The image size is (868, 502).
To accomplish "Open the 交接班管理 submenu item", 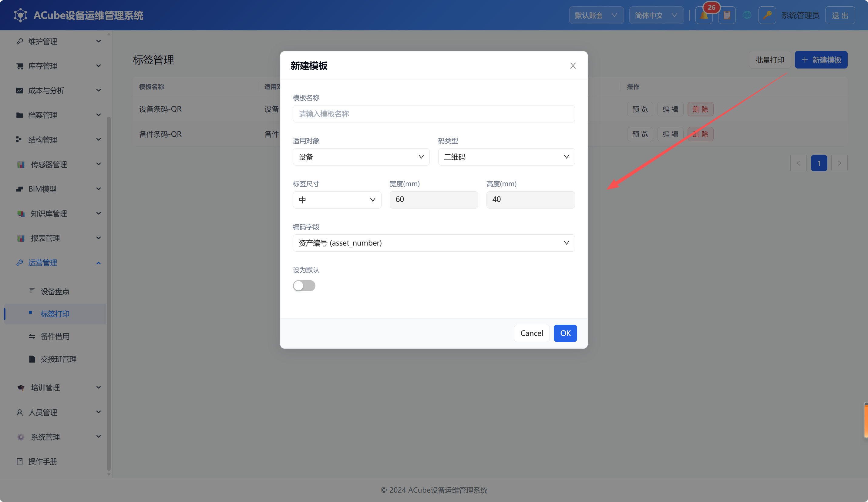I will (55, 360).
